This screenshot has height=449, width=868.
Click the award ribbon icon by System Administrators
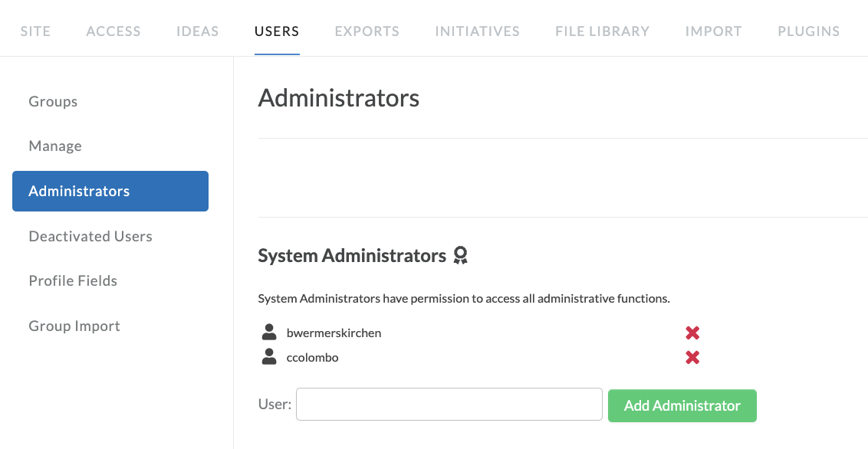click(460, 255)
